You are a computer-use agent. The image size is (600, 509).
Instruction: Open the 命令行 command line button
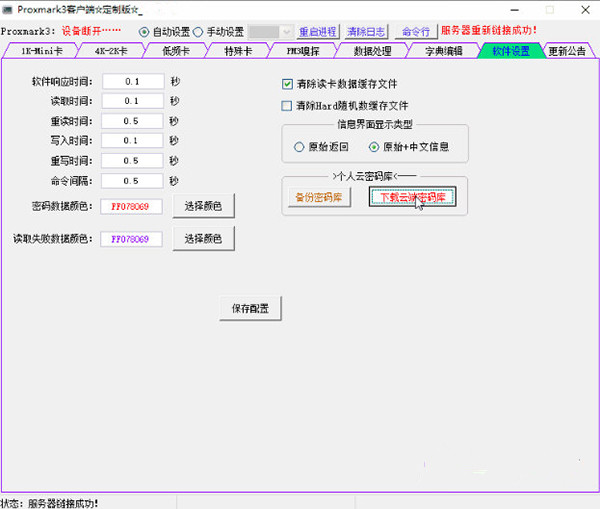(x=414, y=31)
